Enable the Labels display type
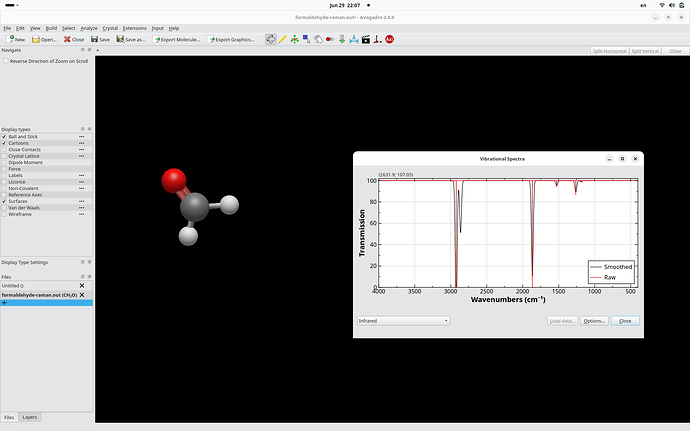Viewport: 690px width, 431px height. (4, 175)
